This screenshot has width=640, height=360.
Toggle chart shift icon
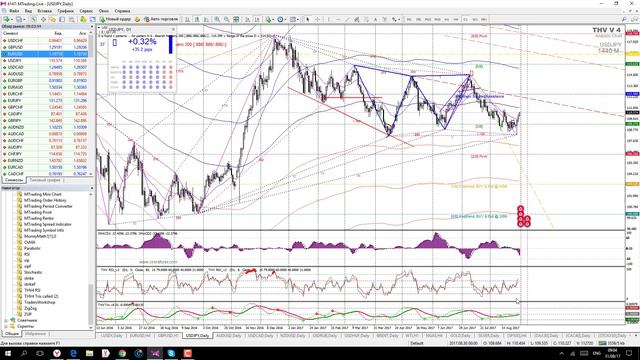tap(257, 19)
